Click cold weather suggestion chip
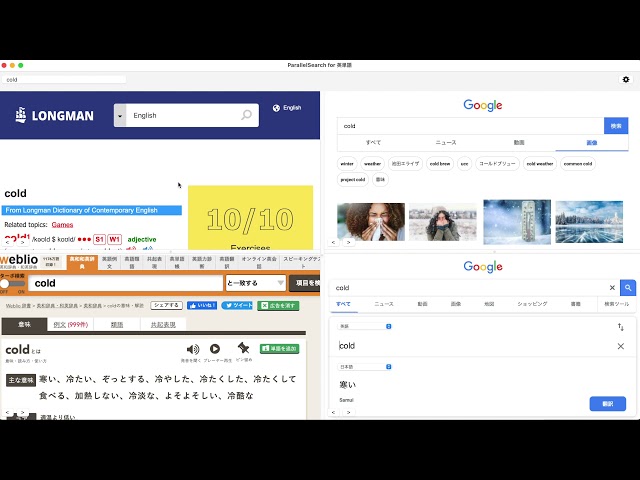 tap(540, 164)
